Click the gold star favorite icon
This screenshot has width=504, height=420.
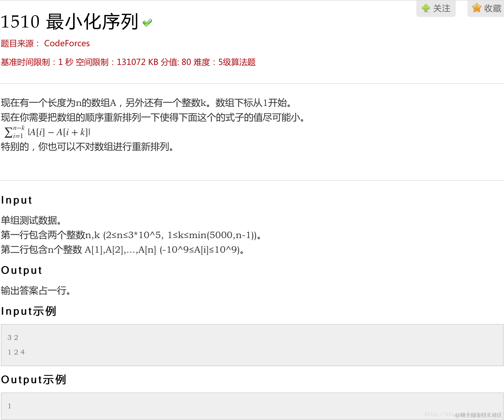coord(477,8)
